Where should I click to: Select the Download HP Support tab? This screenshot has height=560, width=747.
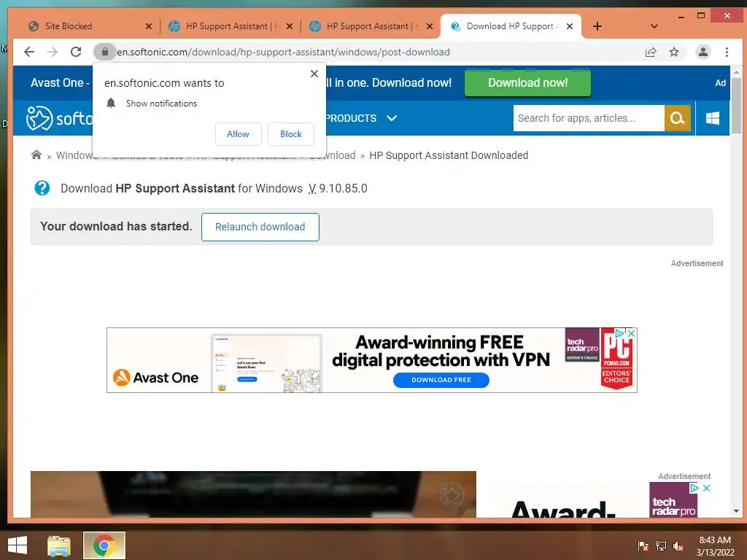[510, 26]
